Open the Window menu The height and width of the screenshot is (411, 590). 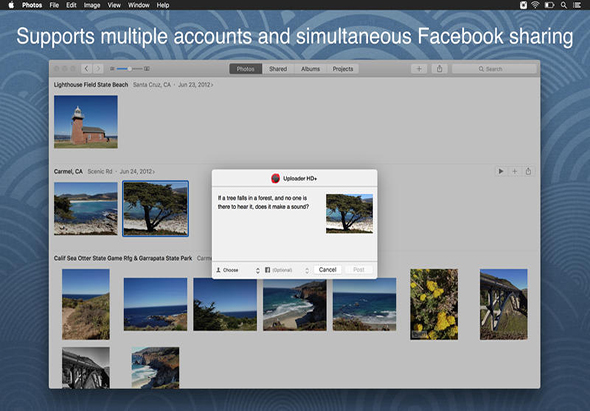pos(139,5)
